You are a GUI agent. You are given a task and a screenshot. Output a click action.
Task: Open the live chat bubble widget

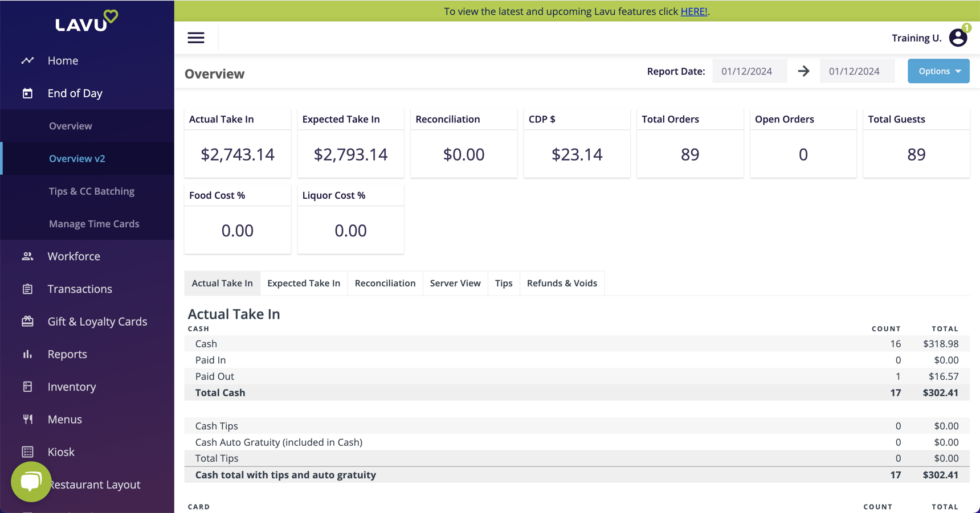[x=31, y=482]
